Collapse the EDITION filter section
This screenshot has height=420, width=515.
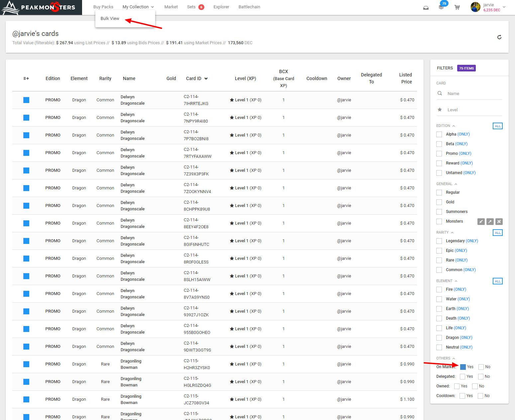coord(454,126)
